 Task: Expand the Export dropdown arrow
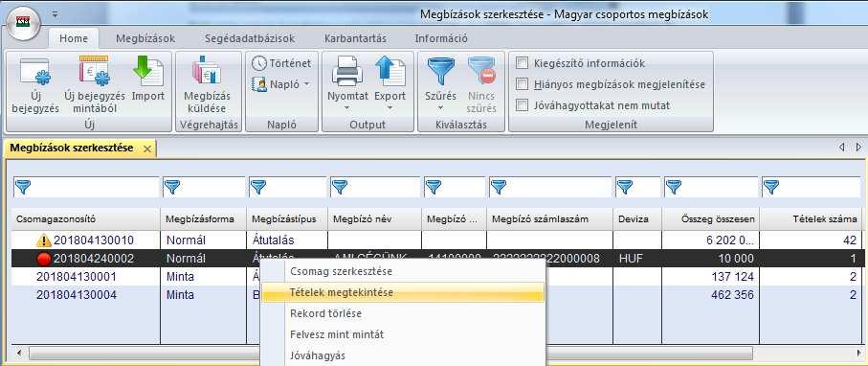[x=390, y=107]
